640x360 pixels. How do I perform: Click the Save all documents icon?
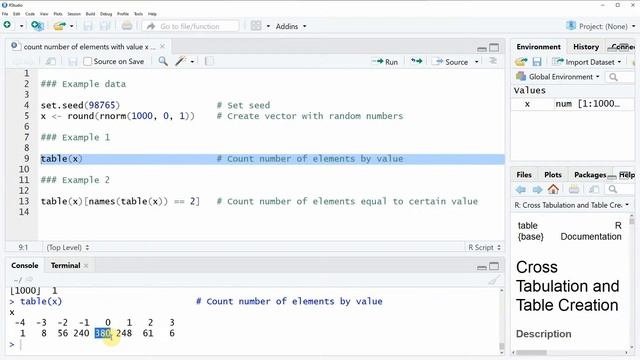(105, 26)
